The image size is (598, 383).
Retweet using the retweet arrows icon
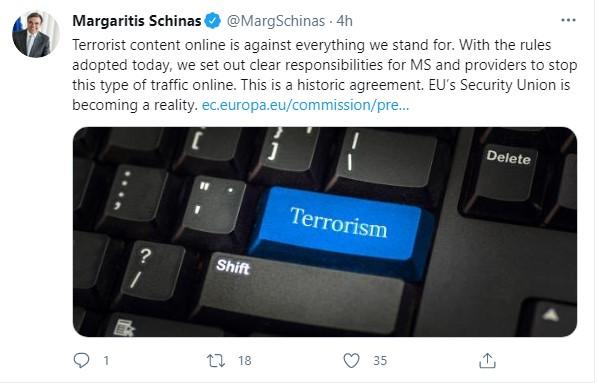pos(215,360)
